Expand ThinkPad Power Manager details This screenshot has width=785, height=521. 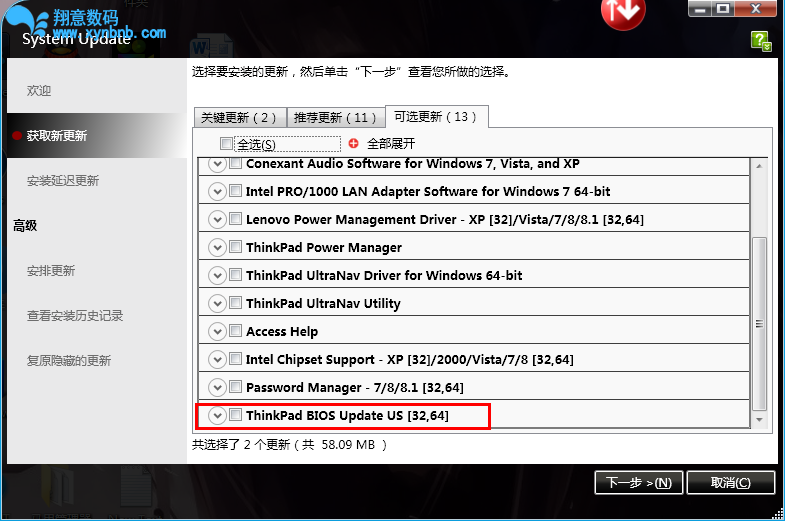tap(217, 248)
